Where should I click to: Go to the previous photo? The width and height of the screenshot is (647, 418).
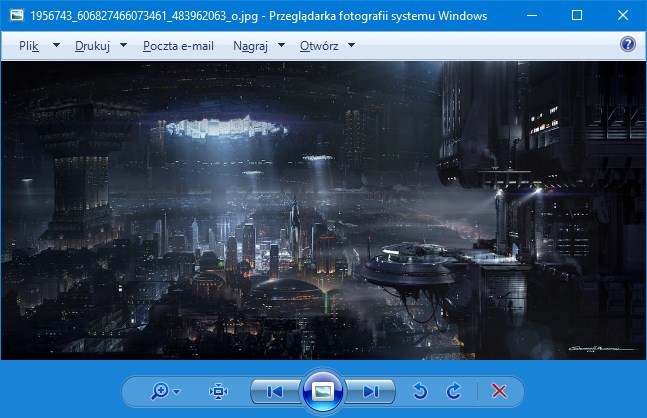[x=275, y=391]
